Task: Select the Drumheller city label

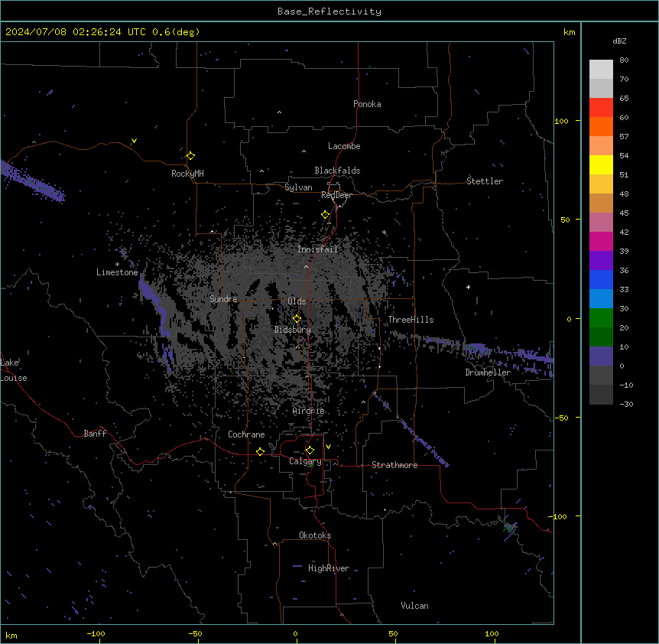Action: (x=488, y=372)
